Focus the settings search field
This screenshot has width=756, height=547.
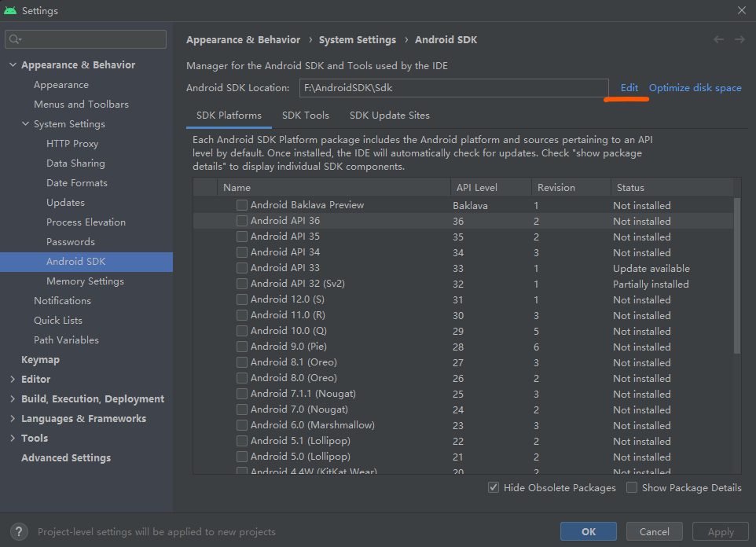tap(86, 39)
